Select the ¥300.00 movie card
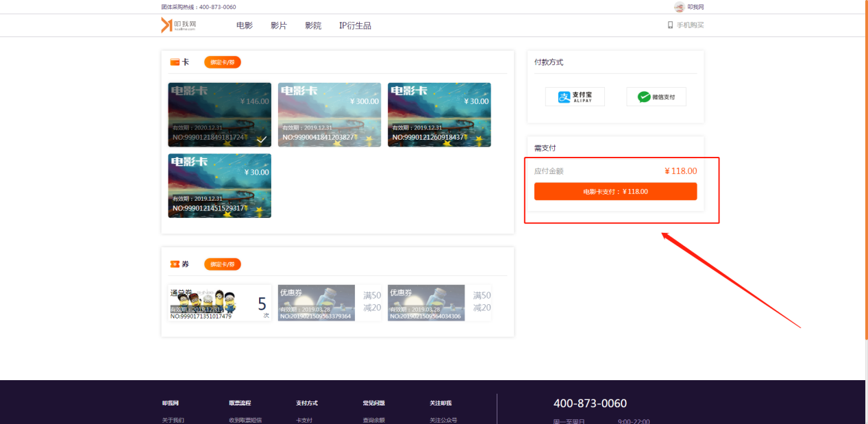The width and height of the screenshot is (868, 424). (x=329, y=114)
